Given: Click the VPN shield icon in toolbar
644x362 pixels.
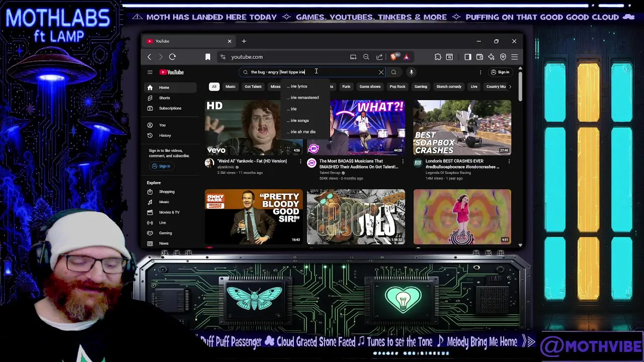Looking at the screenshot, I should pyautogui.click(x=503, y=57).
